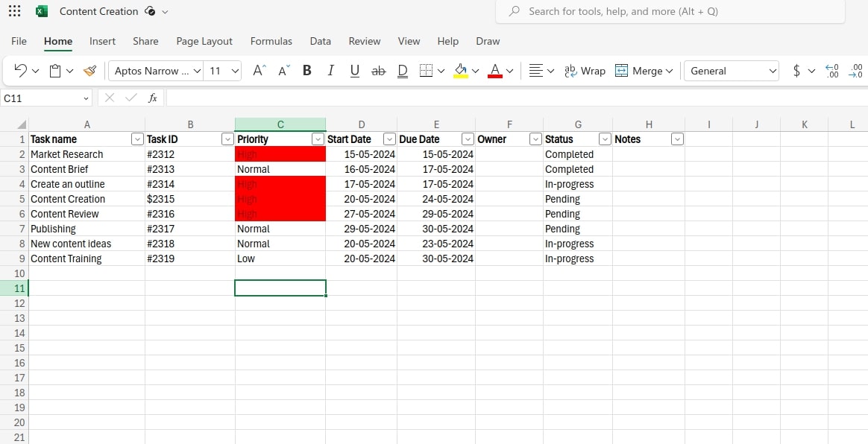This screenshot has width=868, height=444.
Task: Toggle Wrap text
Action: pos(585,71)
